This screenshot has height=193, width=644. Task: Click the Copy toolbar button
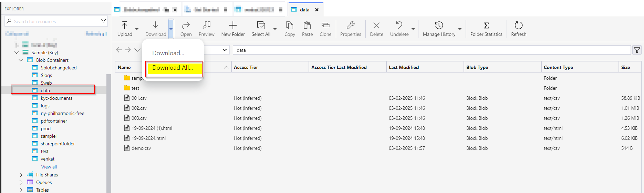coord(290,29)
